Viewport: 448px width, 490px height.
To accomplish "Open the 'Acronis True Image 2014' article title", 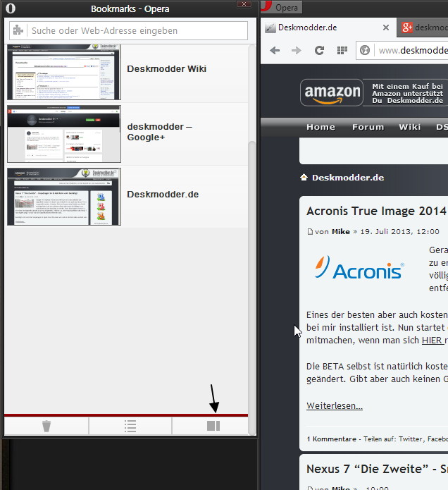I will [x=376, y=211].
